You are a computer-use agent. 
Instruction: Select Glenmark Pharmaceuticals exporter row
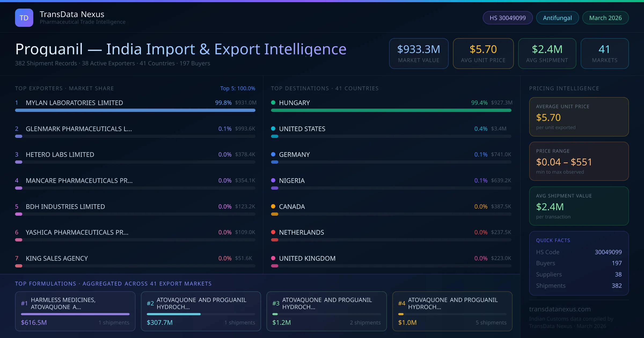click(x=79, y=129)
